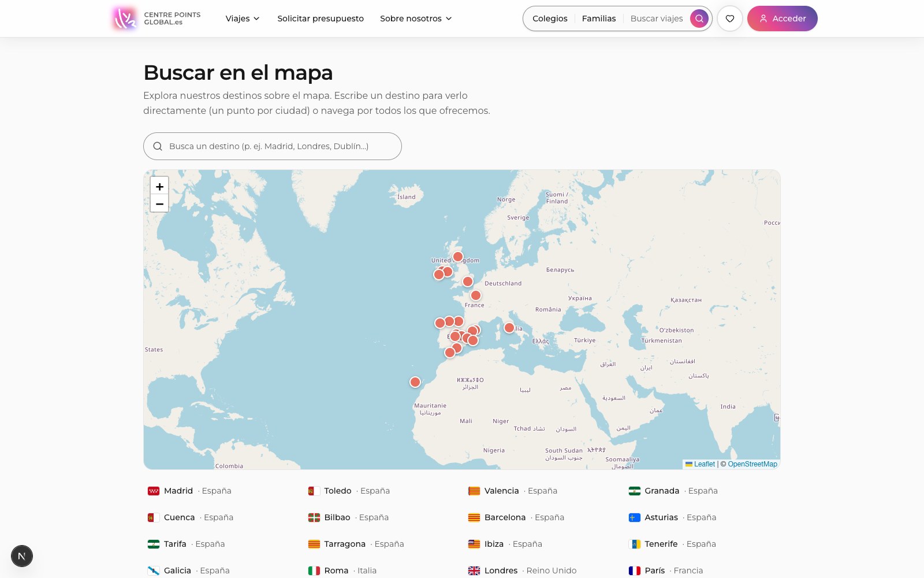Click the northernmost marker in United Kingdom
The width and height of the screenshot is (924, 578).
pyautogui.click(x=458, y=257)
